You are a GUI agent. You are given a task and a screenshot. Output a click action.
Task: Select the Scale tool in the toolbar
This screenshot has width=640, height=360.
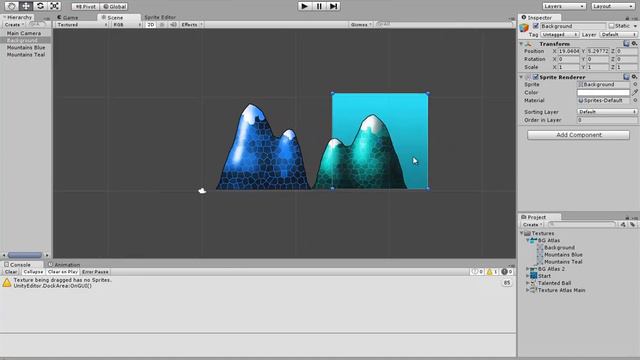54,6
